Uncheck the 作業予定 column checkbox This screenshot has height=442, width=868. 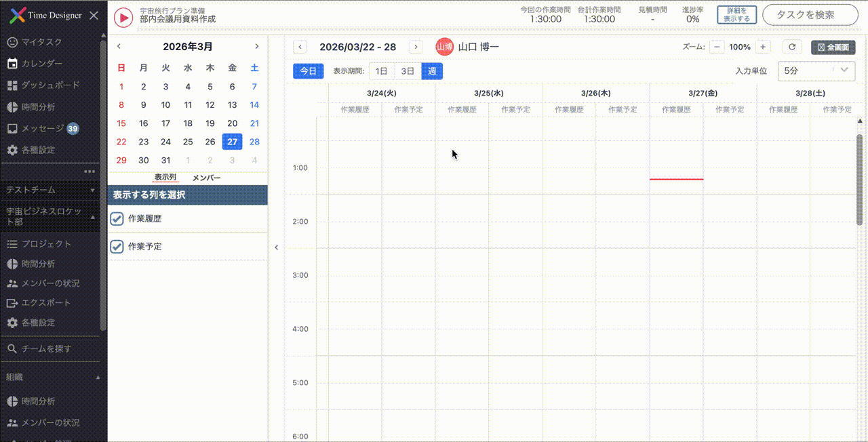click(117, 247)
